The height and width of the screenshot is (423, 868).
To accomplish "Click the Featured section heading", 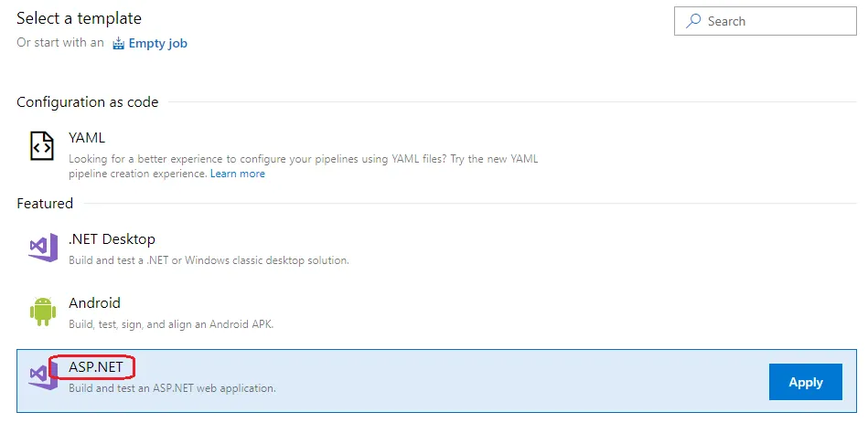I will [45, 203].
